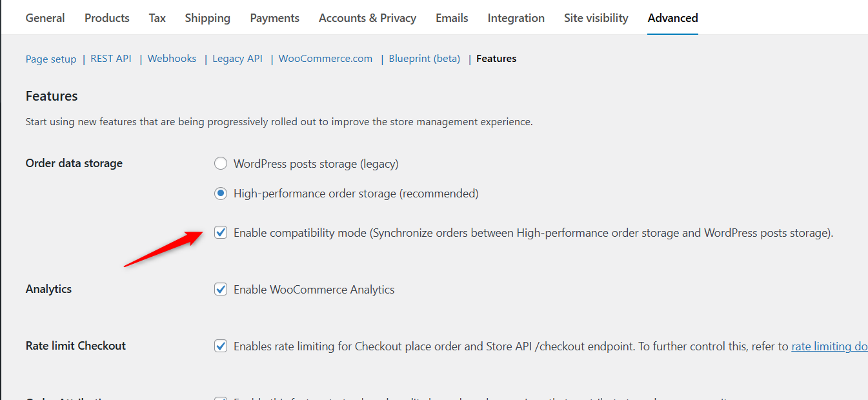Viewport: 868px width, 400px height.
Task: Go to the Webhooks section
Action: tap(172, 59)
